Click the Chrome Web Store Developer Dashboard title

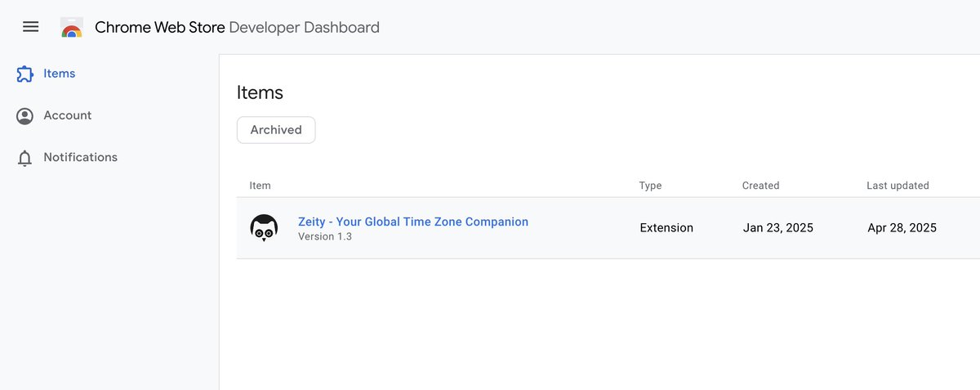[237, 27]
